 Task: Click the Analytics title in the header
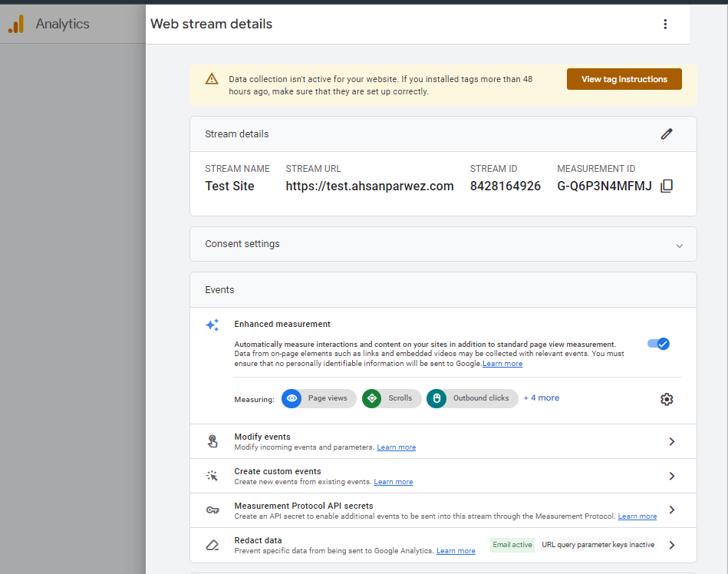(62, 24)
